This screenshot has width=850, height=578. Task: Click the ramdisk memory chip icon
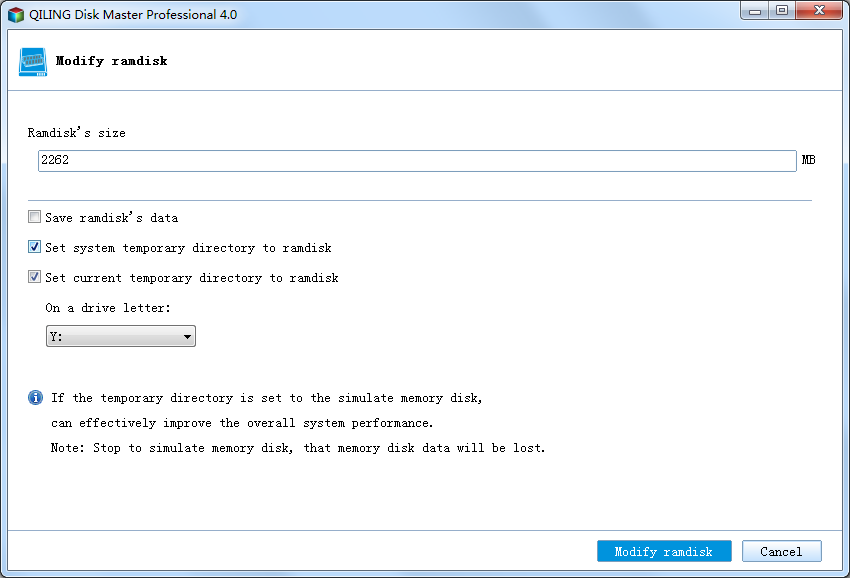click(x=33, y=62)
